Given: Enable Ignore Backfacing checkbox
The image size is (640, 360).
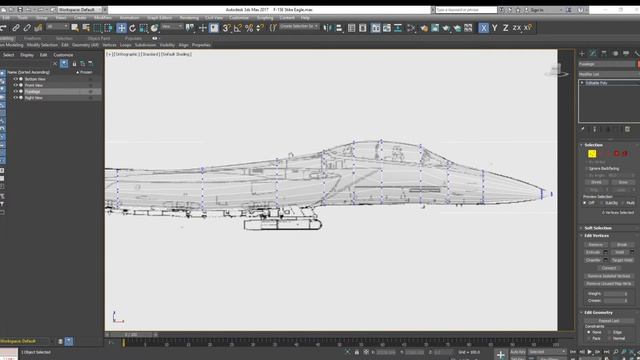Looking at the screenshot, I should [x=587, y=168].
